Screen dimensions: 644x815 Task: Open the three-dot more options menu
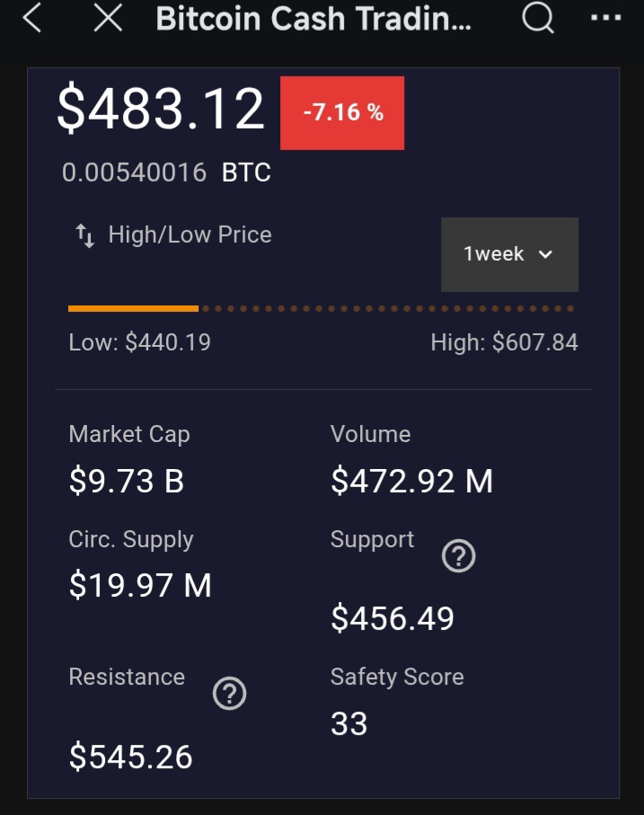tap(605, 18)
